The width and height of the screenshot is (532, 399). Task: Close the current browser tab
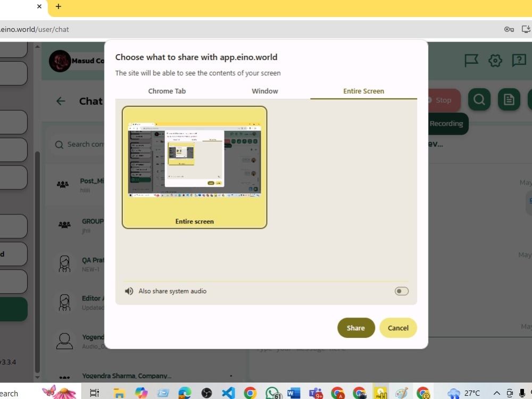(x=39, y=6)
